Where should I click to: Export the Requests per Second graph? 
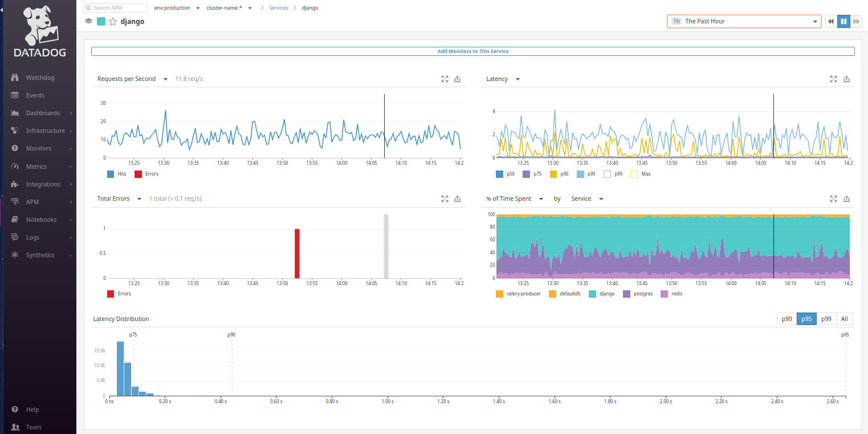[458, 79]
